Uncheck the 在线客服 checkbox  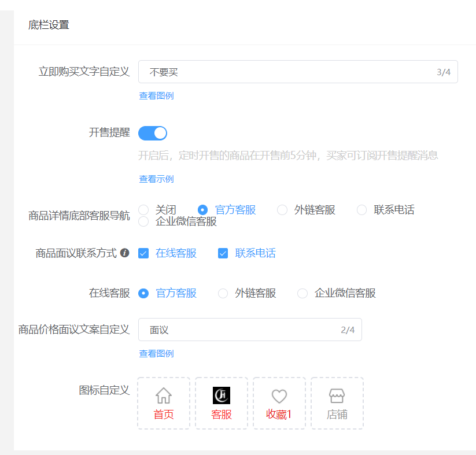(144, 253)
